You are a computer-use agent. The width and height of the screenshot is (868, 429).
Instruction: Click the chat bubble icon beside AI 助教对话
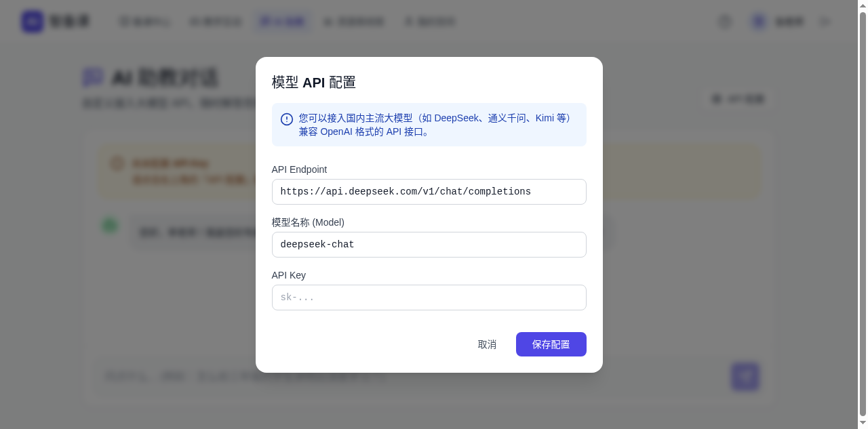pos(93,77)
